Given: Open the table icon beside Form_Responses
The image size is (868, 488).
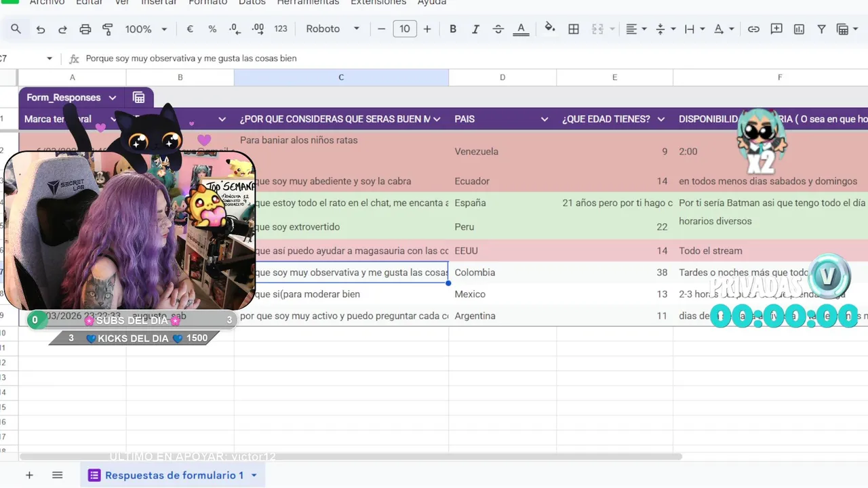Looking at the screenshot, I should click(x=139, y=98).
